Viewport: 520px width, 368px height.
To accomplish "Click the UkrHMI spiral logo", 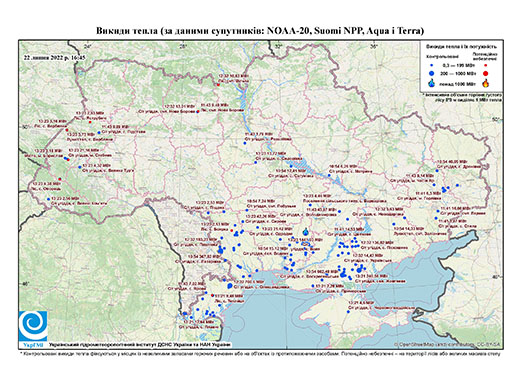I will tap(33, 326).
